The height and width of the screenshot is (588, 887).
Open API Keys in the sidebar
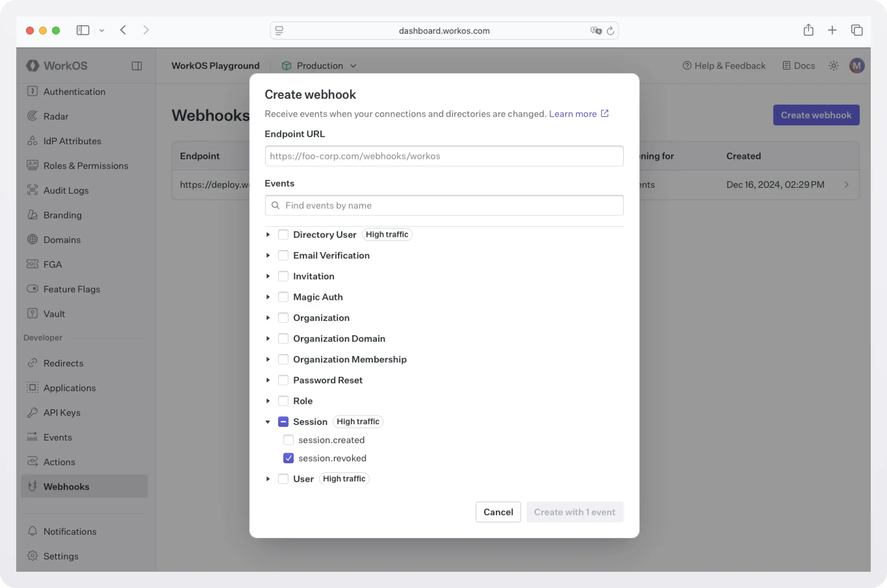62,413
